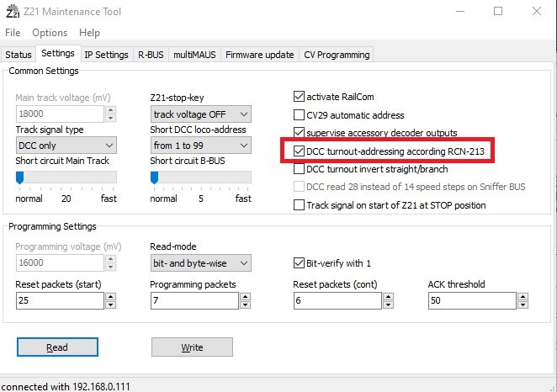Select the Settings tab
This screenshot has height=392, width=557.
click(x=58, y=53)
